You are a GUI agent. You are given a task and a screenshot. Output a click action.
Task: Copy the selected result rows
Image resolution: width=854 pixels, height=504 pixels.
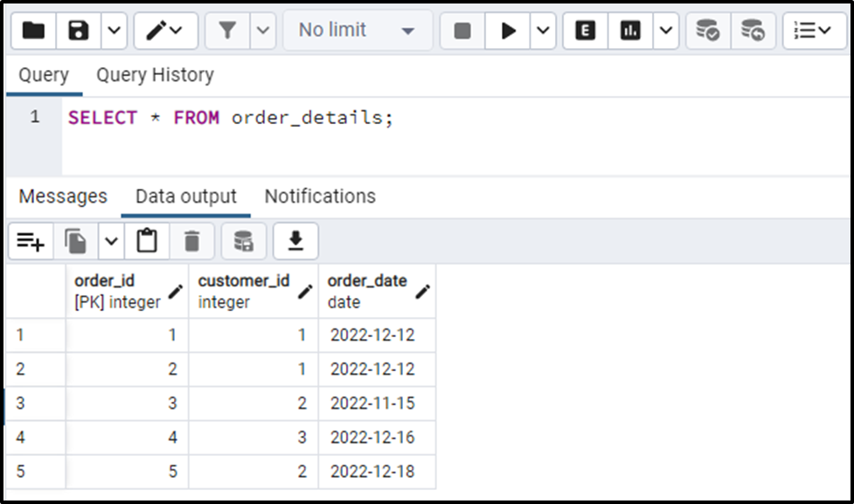(x=77, y=241)
